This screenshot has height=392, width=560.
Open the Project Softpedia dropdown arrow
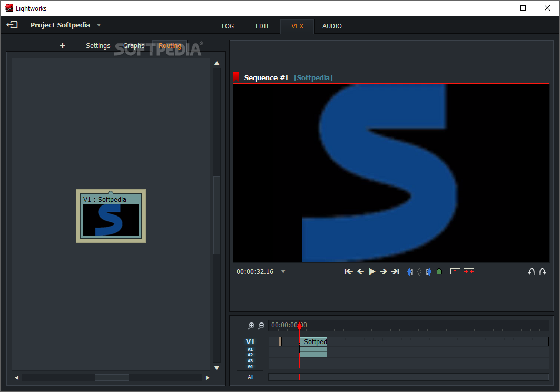pyautogui.click(x=99, y=25)
